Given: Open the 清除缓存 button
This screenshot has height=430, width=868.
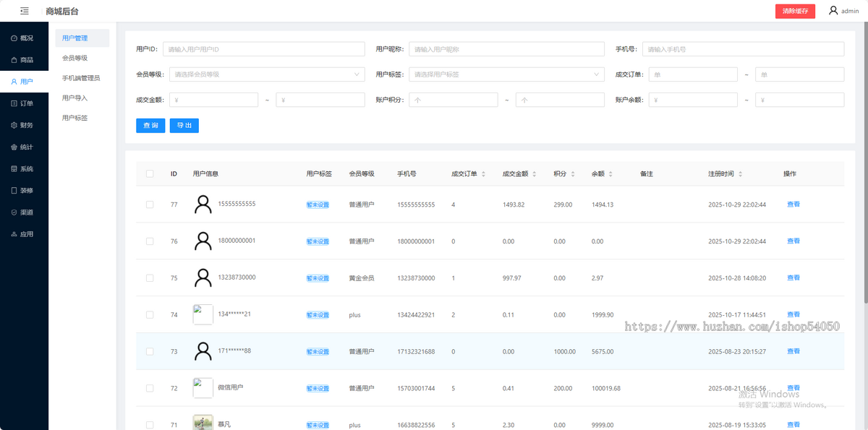Looking at the screenshot, I should coord(794,11).
